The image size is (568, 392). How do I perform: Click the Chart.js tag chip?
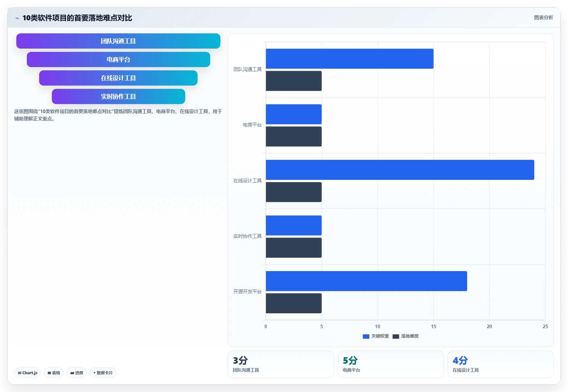[28, 373]
